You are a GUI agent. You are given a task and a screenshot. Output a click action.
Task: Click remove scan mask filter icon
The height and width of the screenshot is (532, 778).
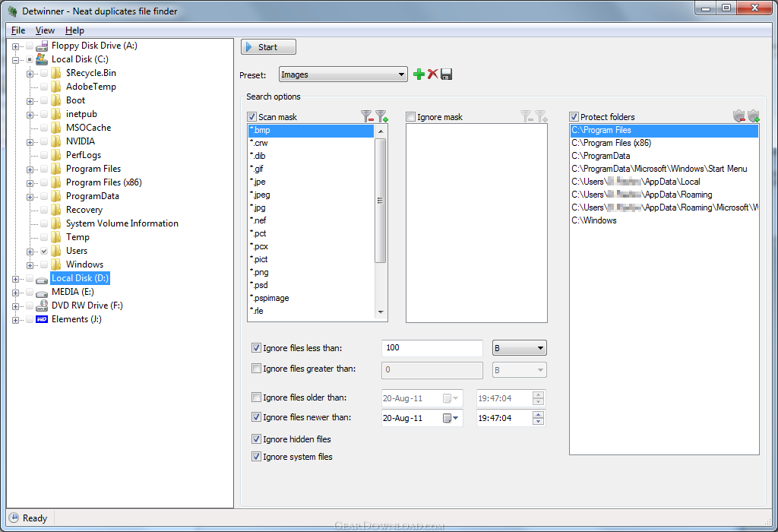tap(367, 116)
